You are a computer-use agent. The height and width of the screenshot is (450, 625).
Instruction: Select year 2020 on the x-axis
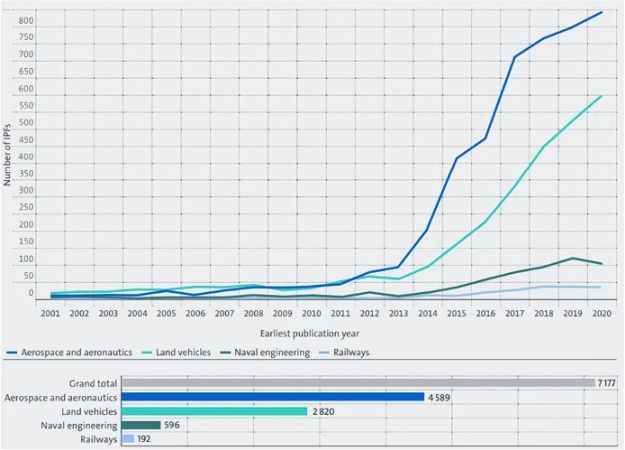click(600, 313)
